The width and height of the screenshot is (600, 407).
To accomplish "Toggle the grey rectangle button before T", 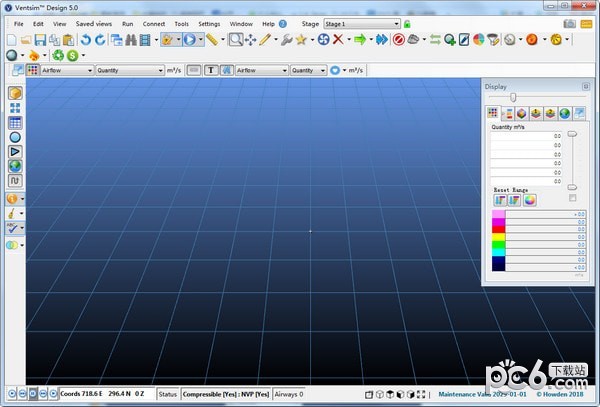I will 194,70.
